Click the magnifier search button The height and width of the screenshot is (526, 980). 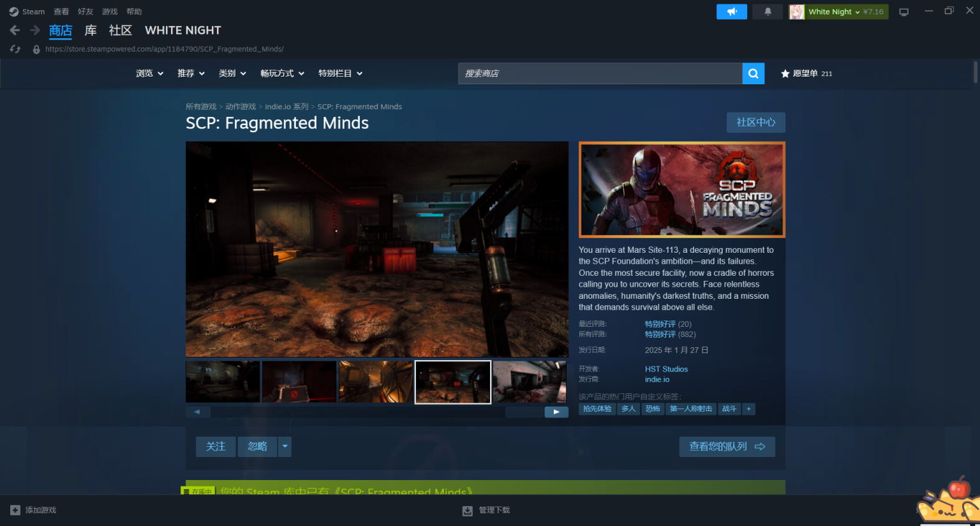pyautogui.click(x=753, y=73)
